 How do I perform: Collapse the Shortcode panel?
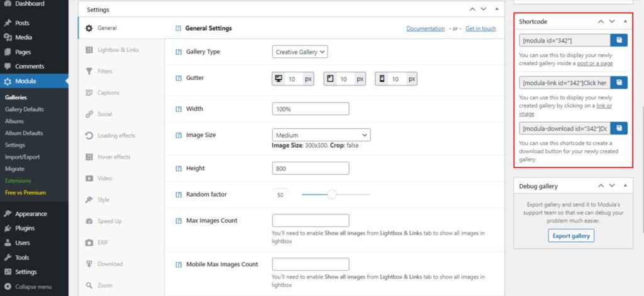(x=625, y=21)
